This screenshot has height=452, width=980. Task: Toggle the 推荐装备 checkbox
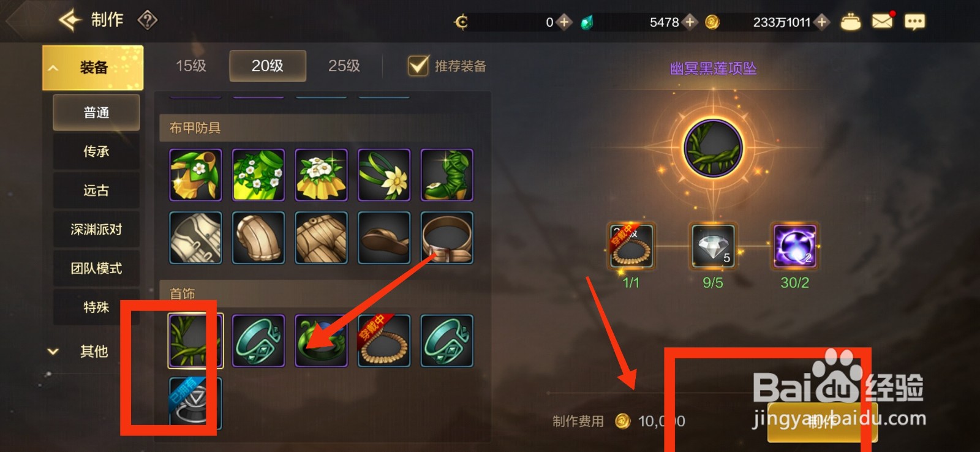click(418, 66)
